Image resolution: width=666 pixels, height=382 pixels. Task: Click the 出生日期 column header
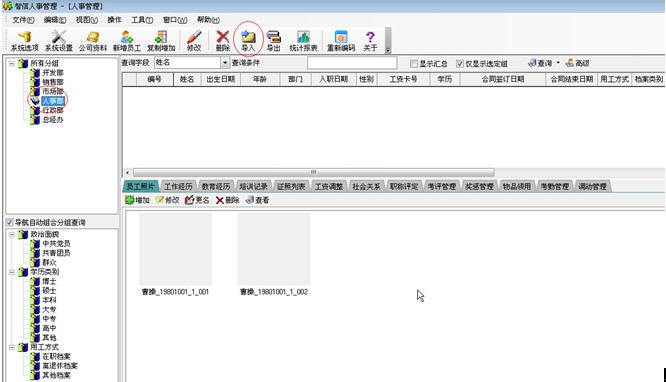point(221,79)
